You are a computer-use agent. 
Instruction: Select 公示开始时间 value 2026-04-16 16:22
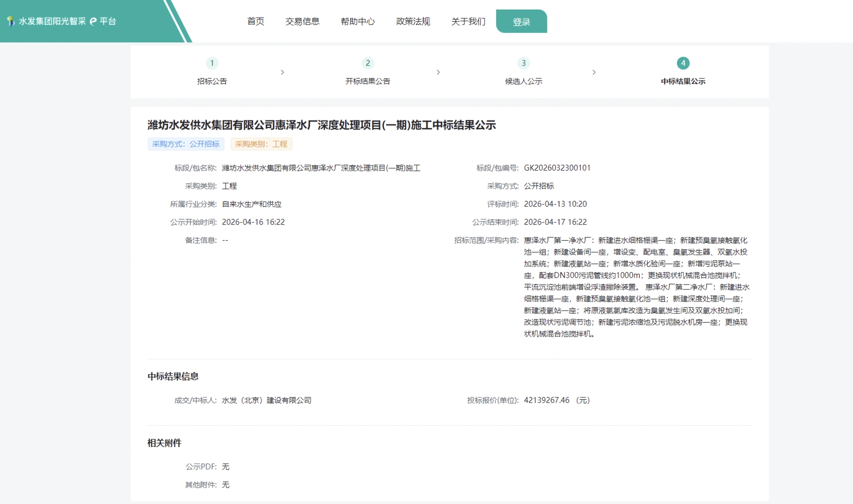point(254,222)
